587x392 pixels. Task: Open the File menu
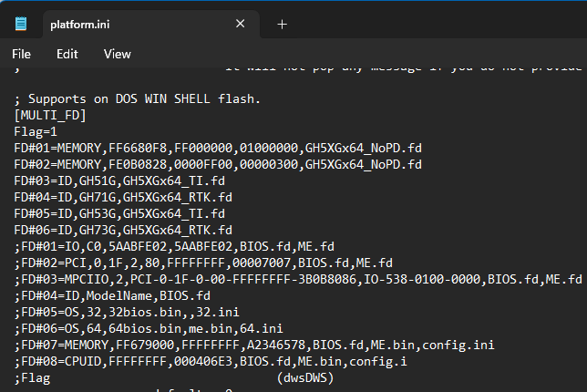tap(22, 54)
